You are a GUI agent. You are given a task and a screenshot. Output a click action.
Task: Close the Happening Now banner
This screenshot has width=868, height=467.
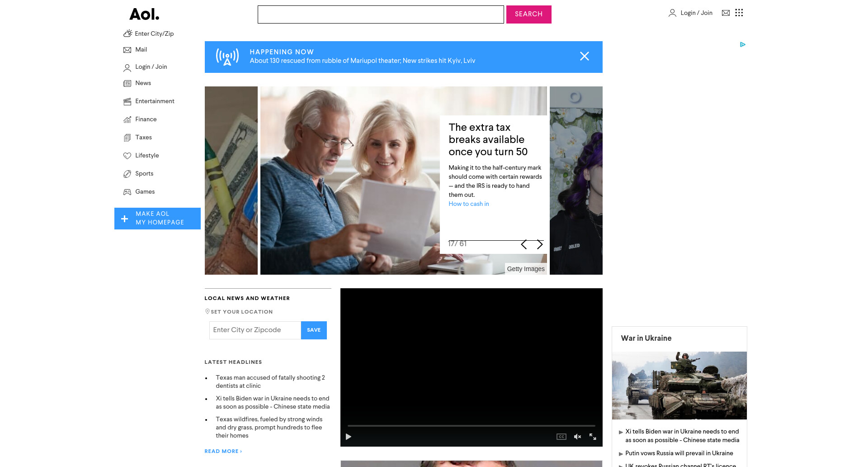(x=585, y=56)
